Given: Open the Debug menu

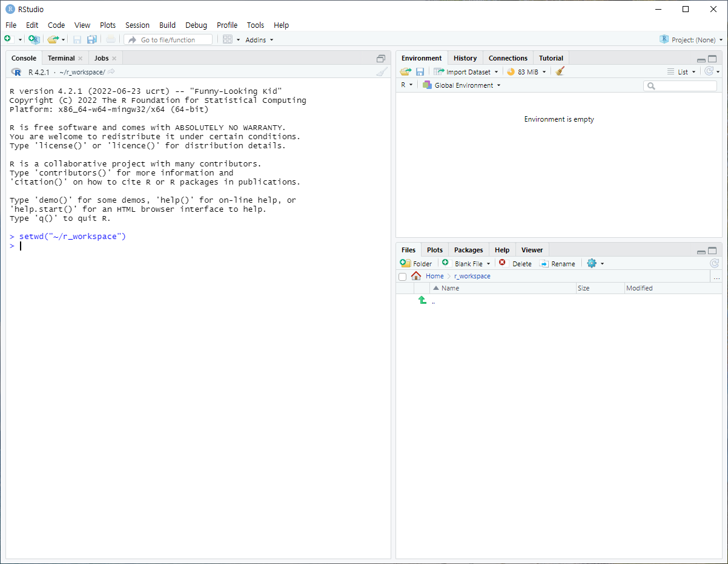Looking at the screenshot, I should click(196, 25).
